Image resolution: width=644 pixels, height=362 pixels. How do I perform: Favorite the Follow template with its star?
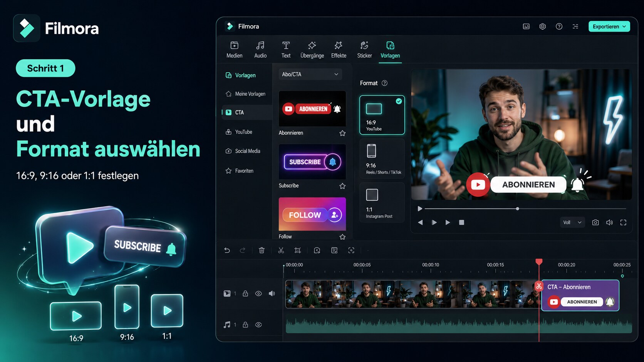[x=342, y=237]
